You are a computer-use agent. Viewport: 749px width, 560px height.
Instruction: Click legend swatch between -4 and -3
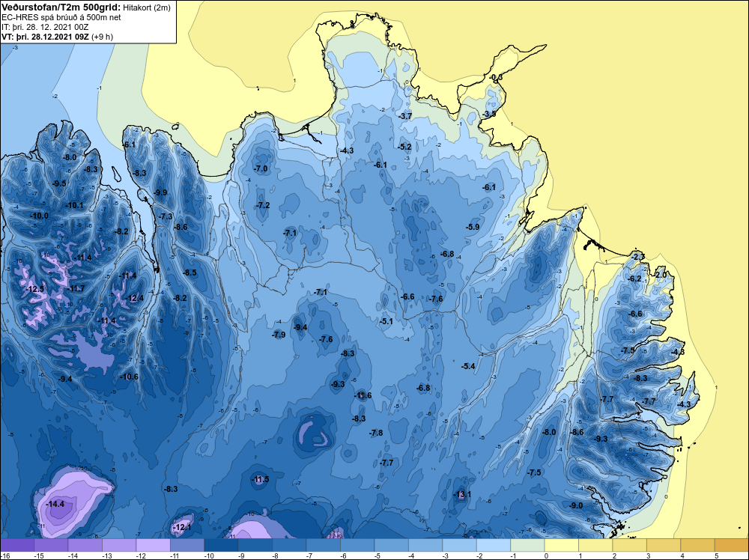coord(425,545)
